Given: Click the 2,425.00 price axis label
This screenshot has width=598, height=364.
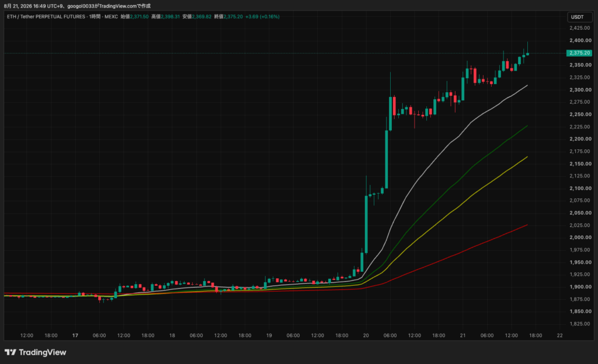Looking at the screenshot, I should pos(580,28).
